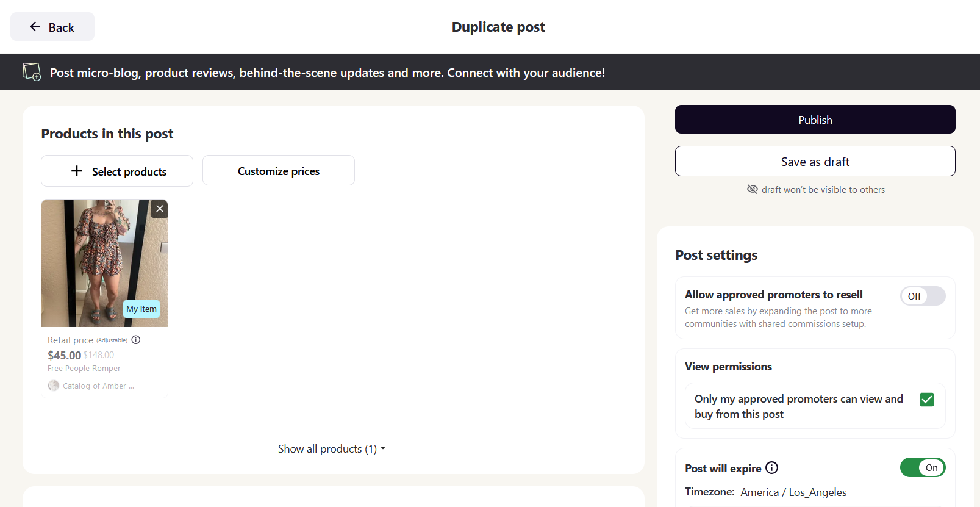This screenshot has width=980, height=507.
Task: Click the plus icon on Select products
Action: pyautogui.click(x=77, y=171)
